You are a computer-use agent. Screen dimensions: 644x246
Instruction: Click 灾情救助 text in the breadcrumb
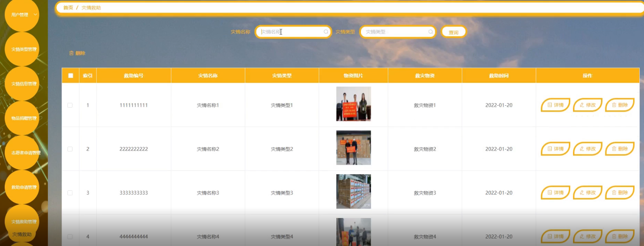tap(91, 8)
